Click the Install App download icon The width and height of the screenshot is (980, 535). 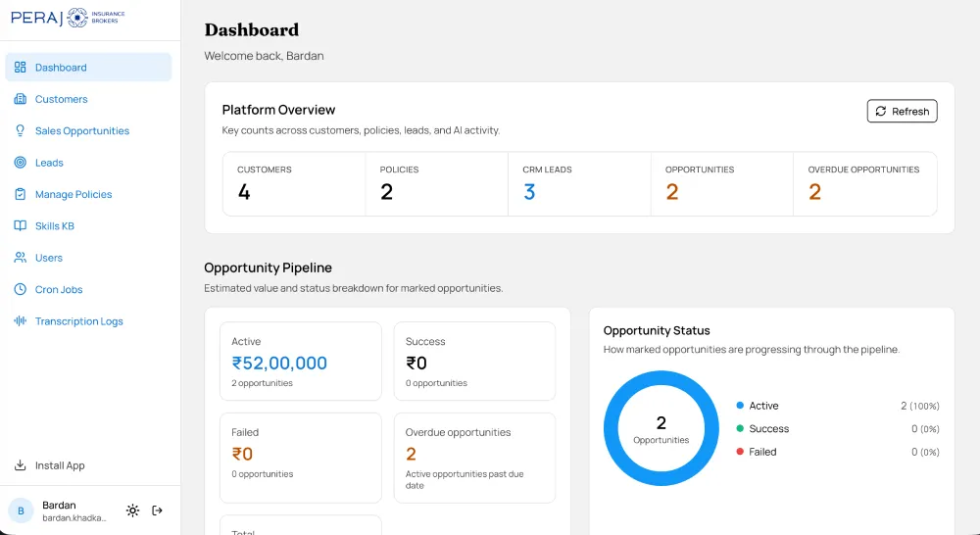pyautogui.click(x=20, y=465)
